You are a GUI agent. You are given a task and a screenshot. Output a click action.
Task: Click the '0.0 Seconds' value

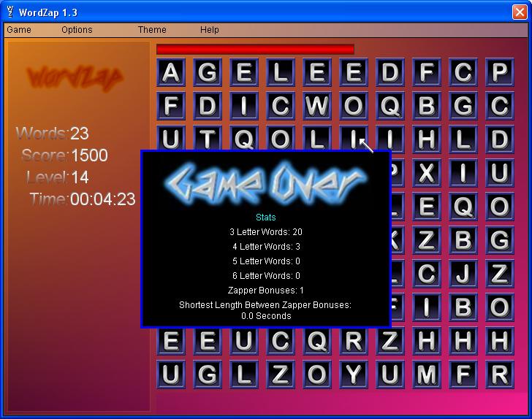pos(266,316)
